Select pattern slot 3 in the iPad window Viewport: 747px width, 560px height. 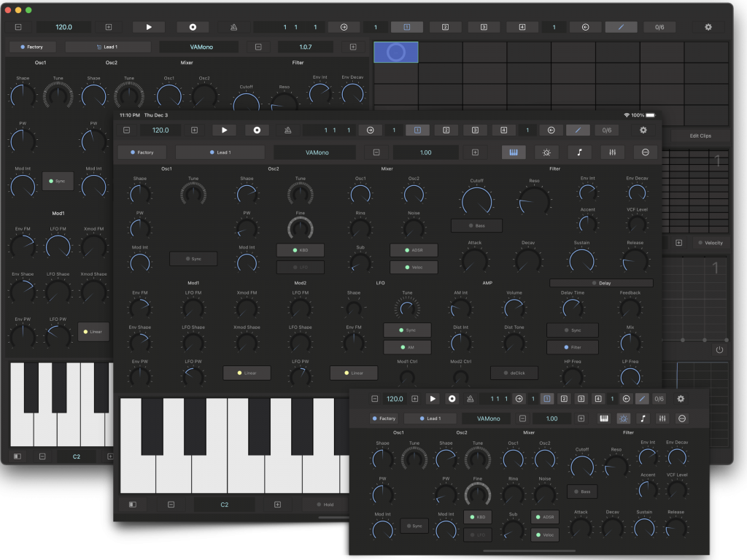[475, 130]
